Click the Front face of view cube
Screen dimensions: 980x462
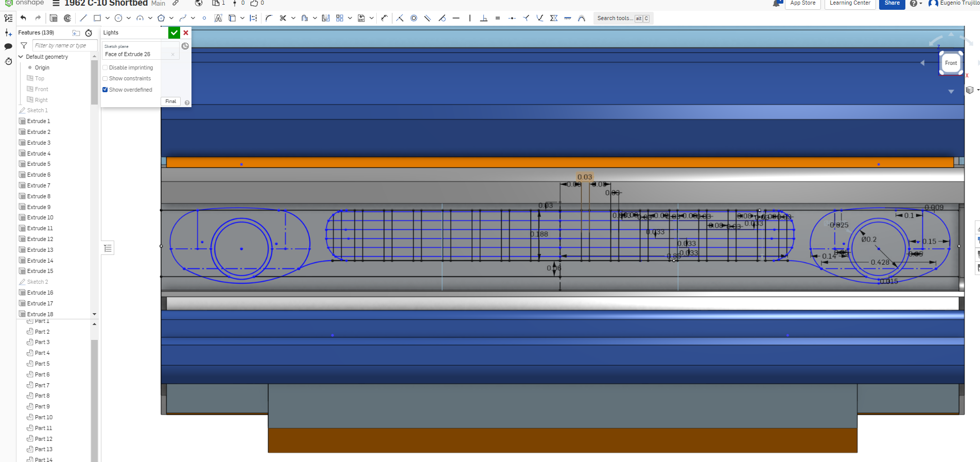(951, 63)
